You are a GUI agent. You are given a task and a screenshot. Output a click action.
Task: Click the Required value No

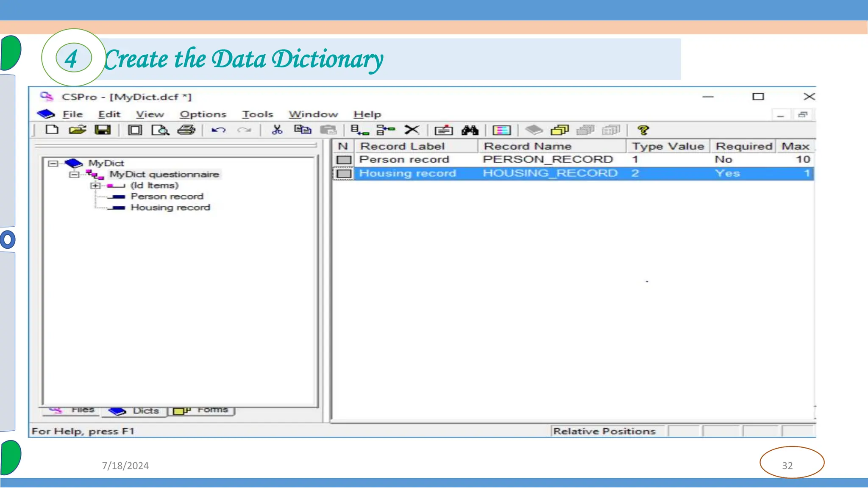click(723, 159)
